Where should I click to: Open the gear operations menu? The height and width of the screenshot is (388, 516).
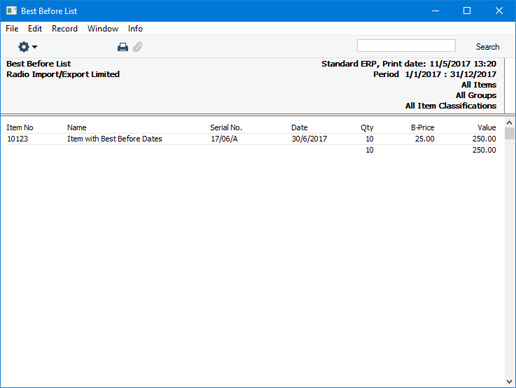pos(27,47)
